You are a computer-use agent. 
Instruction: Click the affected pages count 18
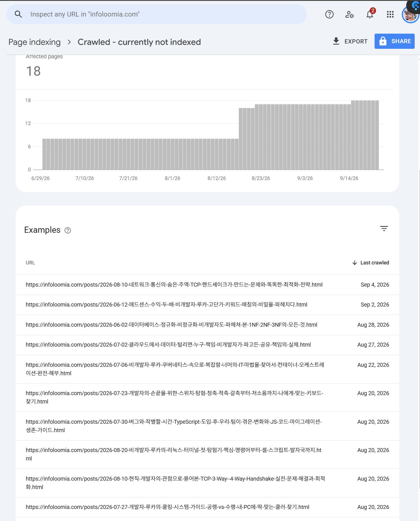coord(33,71)
